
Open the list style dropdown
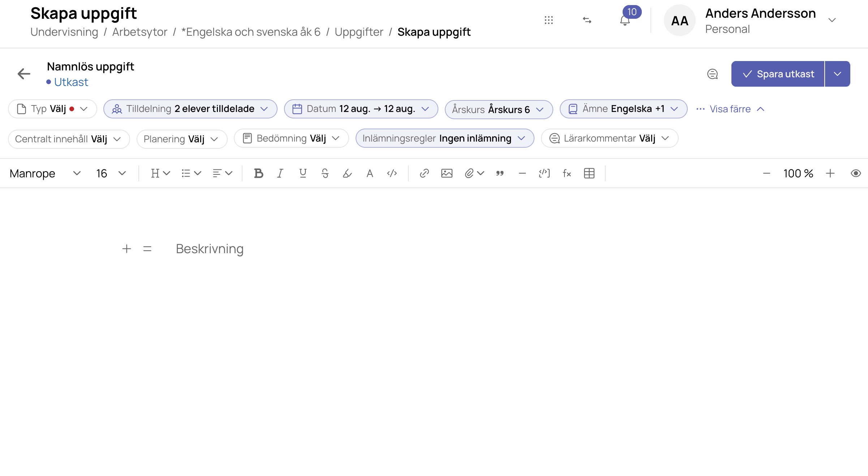pyautogui.click(x=191, y=174)
